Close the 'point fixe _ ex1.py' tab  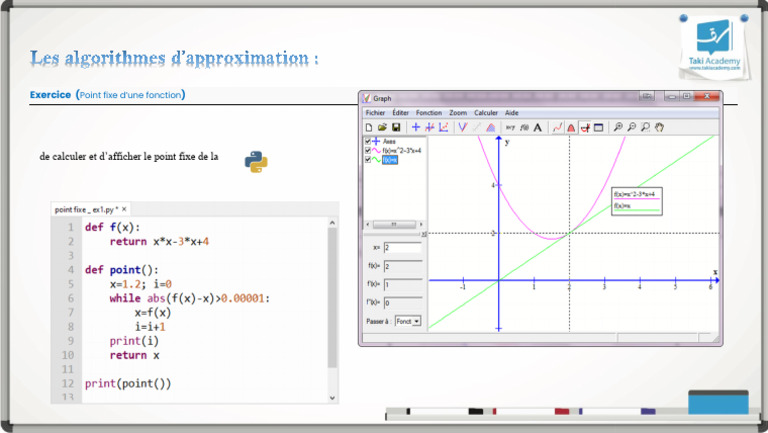(x=124, y=209)
